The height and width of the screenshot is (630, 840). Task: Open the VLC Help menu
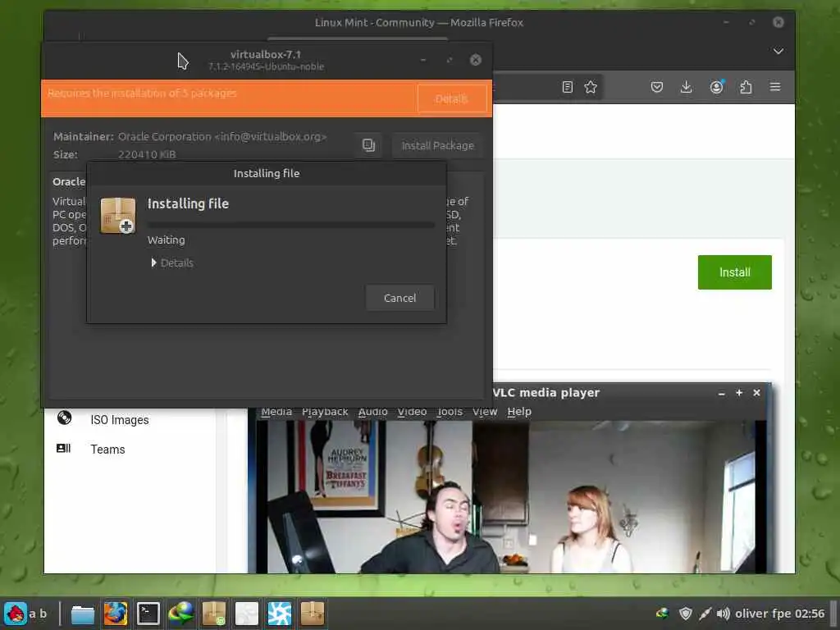click(x=519, y=412)
